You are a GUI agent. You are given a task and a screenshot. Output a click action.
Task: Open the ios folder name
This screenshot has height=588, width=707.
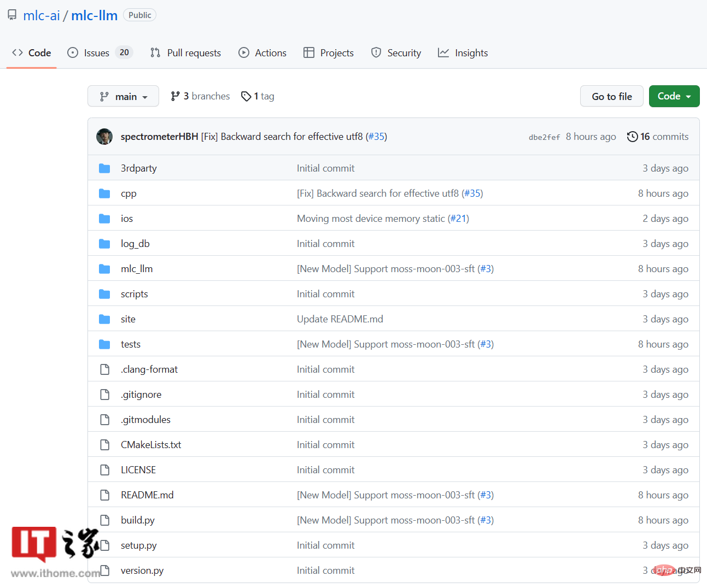[127, 219]
